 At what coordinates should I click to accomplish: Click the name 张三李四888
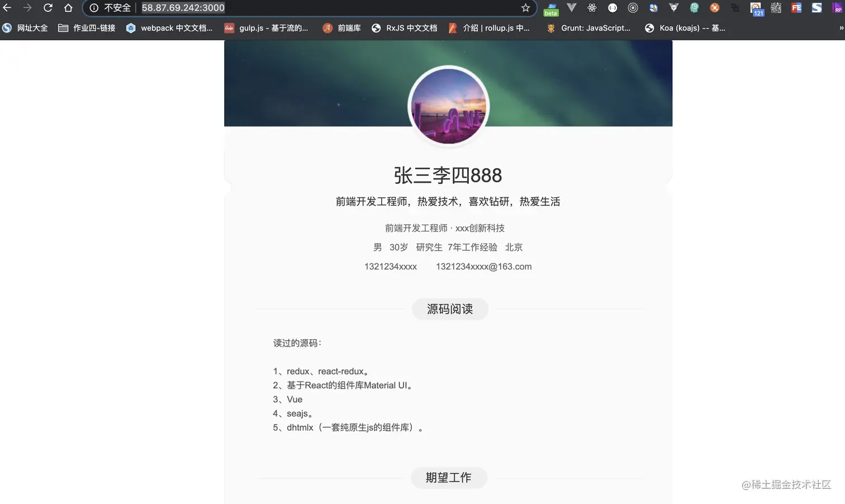[x=448, y=175]
